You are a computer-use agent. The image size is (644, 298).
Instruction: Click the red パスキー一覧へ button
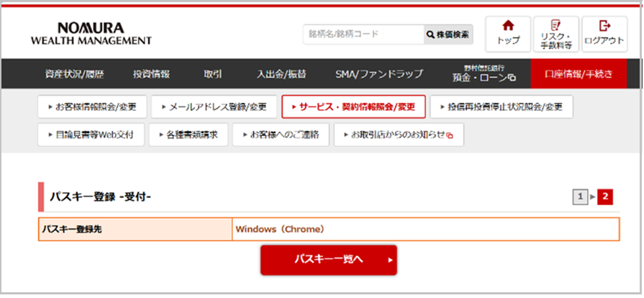[328, 260]
